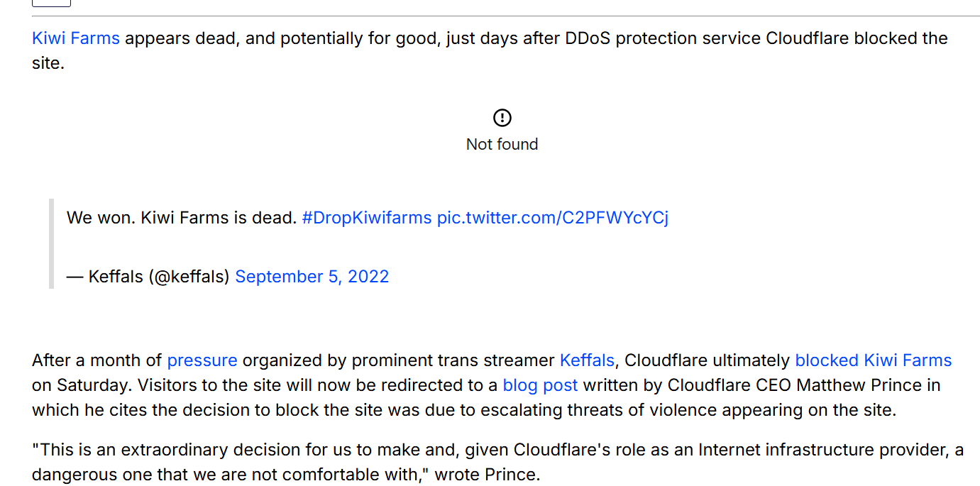Follow the "pressure" hyperlink
Screen dimensions: 980x486
202,360
